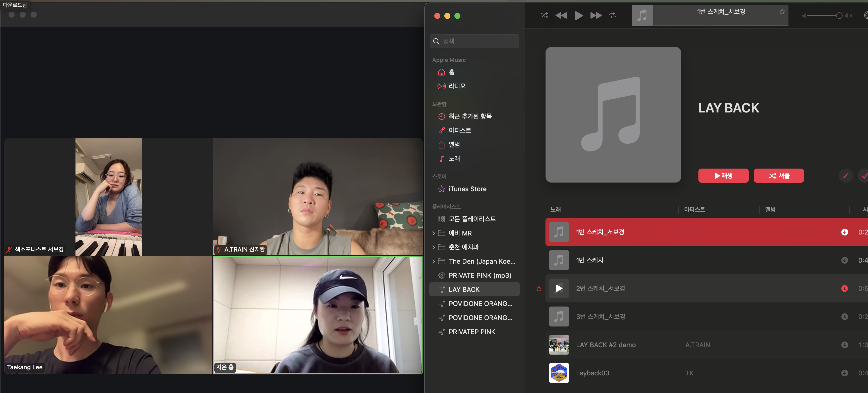Click red download icon for 2번 스케치_서보경
Viewport: 868px width, 393px height.
pyautogui.click(x=844, y=289)
